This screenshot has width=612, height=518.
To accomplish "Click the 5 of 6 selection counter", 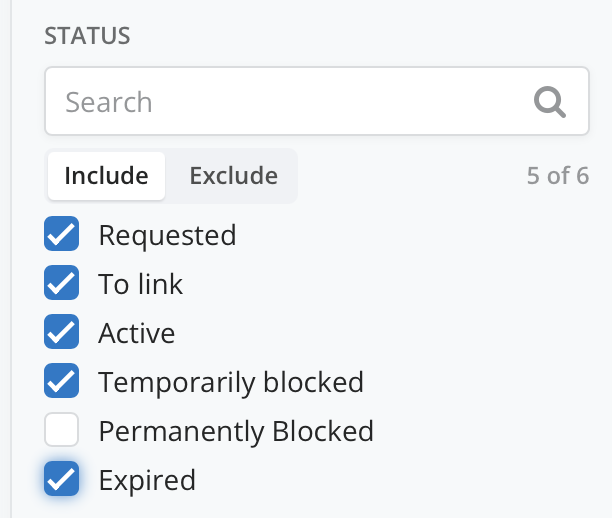I will 557,176.
